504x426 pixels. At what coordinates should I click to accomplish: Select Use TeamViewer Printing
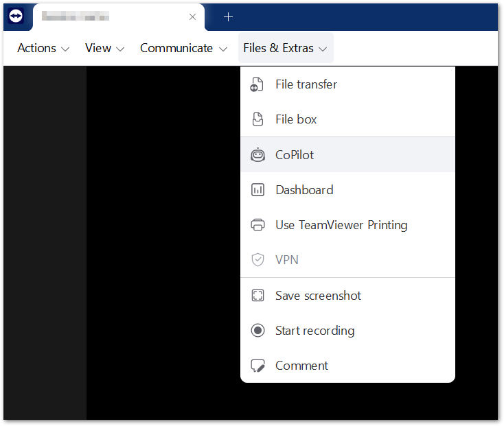(347, 225)
